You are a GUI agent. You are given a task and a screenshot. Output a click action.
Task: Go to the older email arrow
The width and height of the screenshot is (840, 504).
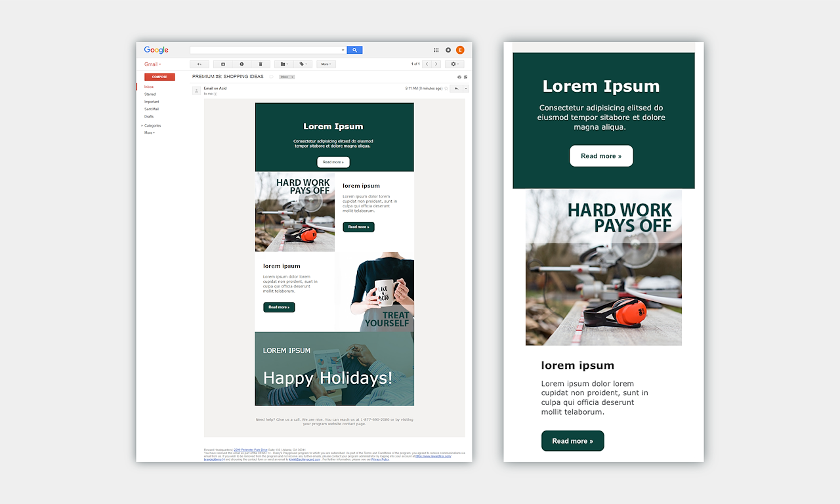click(x=436, y=64)
